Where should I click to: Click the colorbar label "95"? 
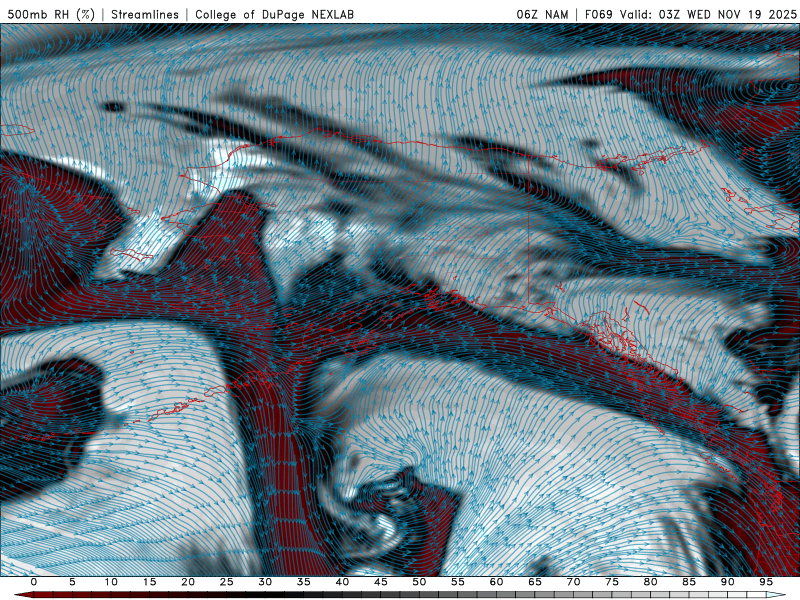[x=766, y=582]
